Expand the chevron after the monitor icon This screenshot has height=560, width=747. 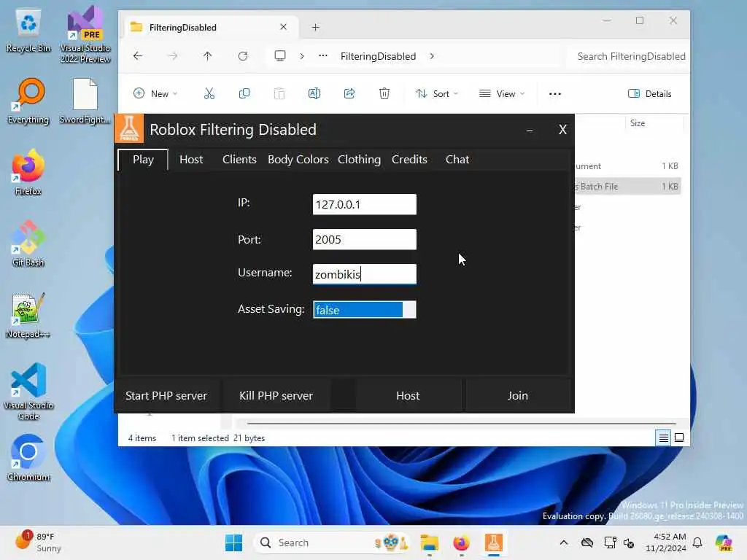(301, 56)
